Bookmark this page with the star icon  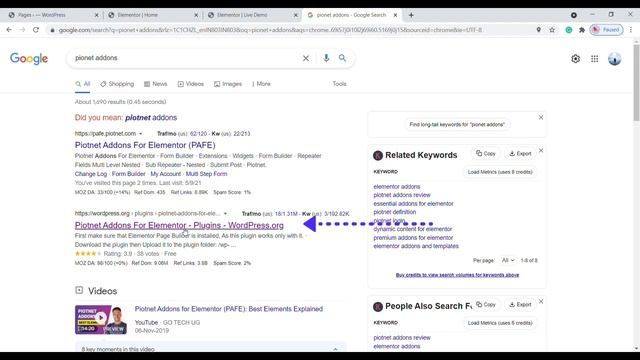coord(552,30)
